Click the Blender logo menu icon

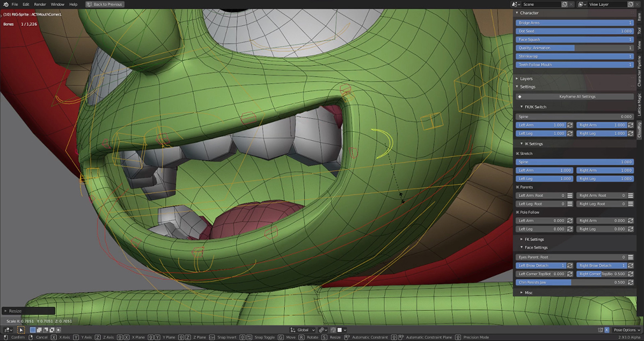tap(4, 4)
